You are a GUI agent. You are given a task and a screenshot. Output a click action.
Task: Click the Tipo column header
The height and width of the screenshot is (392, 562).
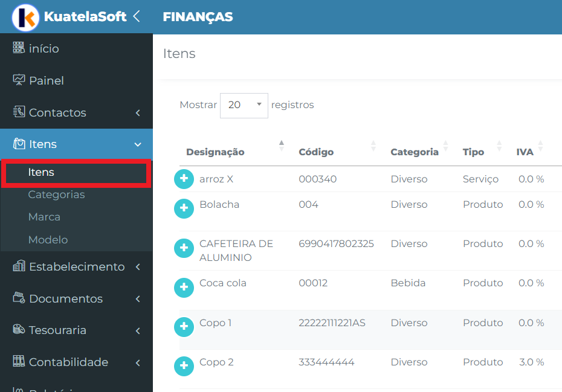473,152
